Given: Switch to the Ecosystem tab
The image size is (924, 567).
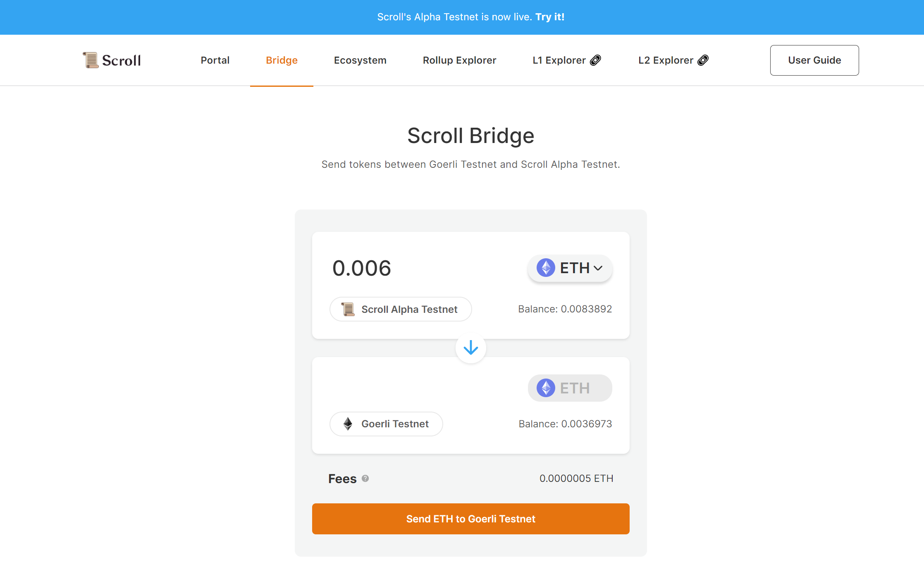Looking at the screenshot, I should (x=360, y=60).
